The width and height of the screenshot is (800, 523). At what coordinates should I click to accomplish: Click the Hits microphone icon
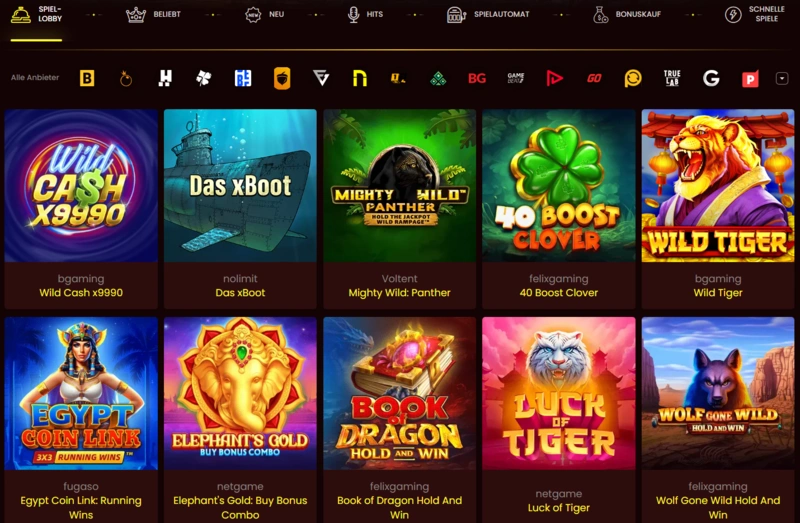354,15
